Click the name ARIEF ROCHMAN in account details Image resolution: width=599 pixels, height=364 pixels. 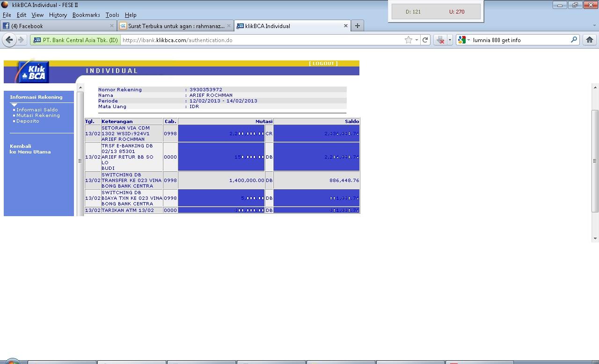(211, 95)
